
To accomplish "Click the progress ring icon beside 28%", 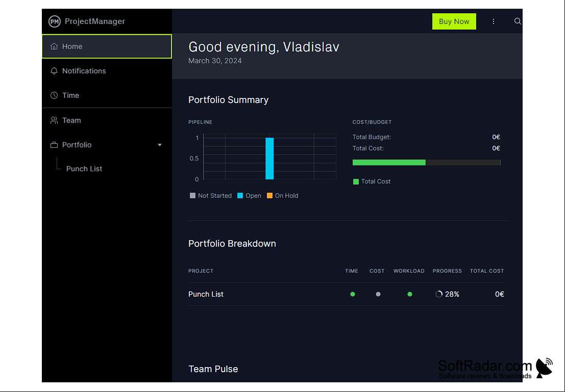I will tap(438, 294).
